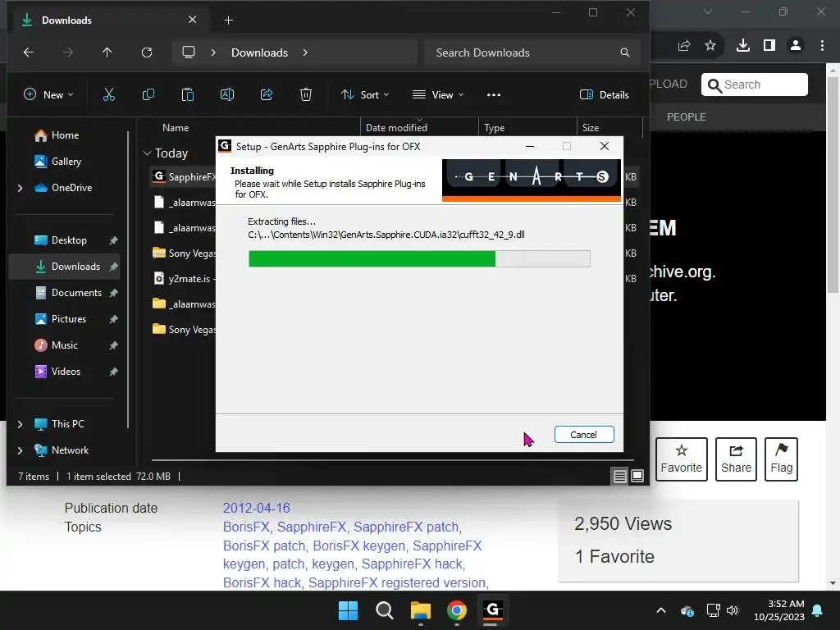Rename the selected file
Viewport: 840px width, 630px height.
click(x=227, y=95)
